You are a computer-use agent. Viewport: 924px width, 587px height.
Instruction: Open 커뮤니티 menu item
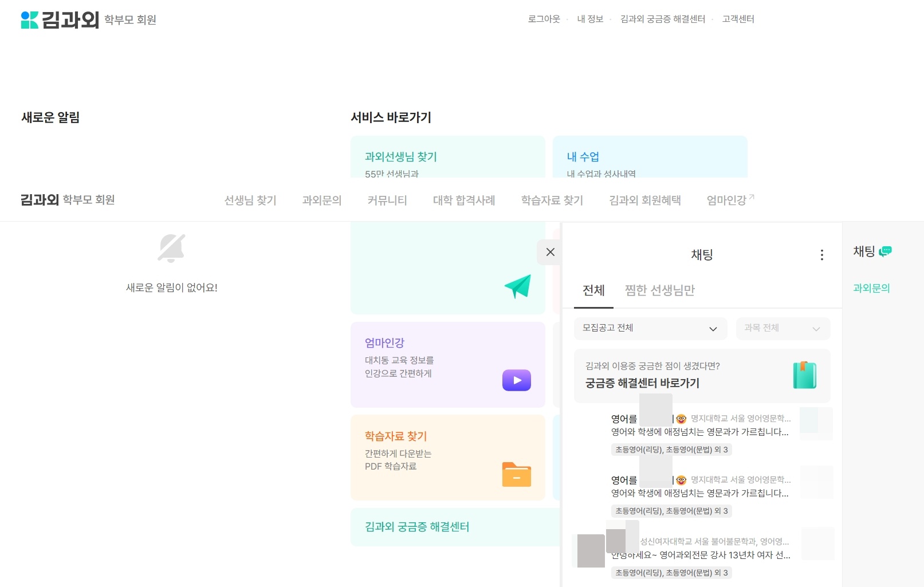click(387, 200)
